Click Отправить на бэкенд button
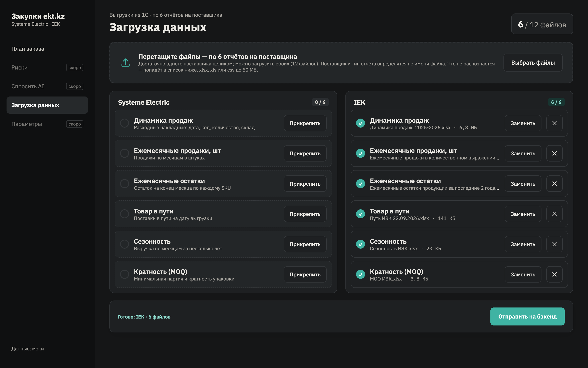588x368 pixels. coord(527,316)
